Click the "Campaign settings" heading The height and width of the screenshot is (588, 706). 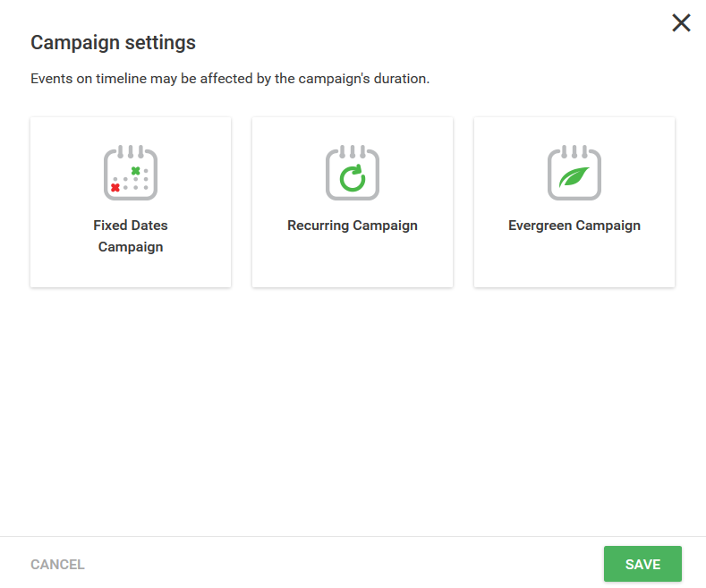(113, 43)
